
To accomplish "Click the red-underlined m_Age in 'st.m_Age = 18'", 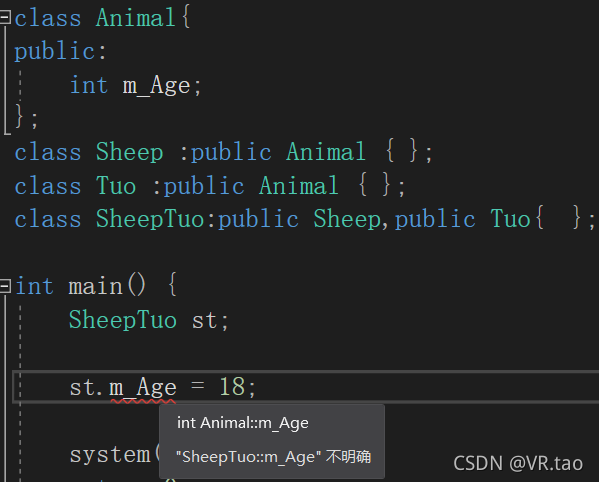I will (x=143, y=388).
